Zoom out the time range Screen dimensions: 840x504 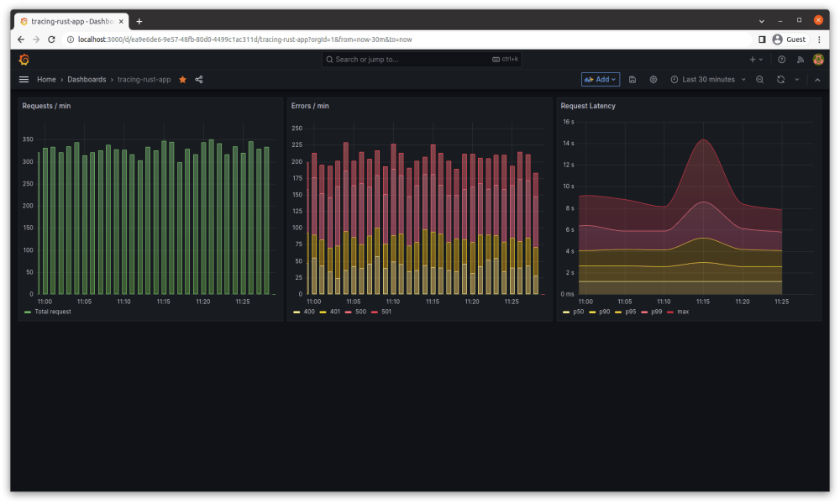pos(759,80)
